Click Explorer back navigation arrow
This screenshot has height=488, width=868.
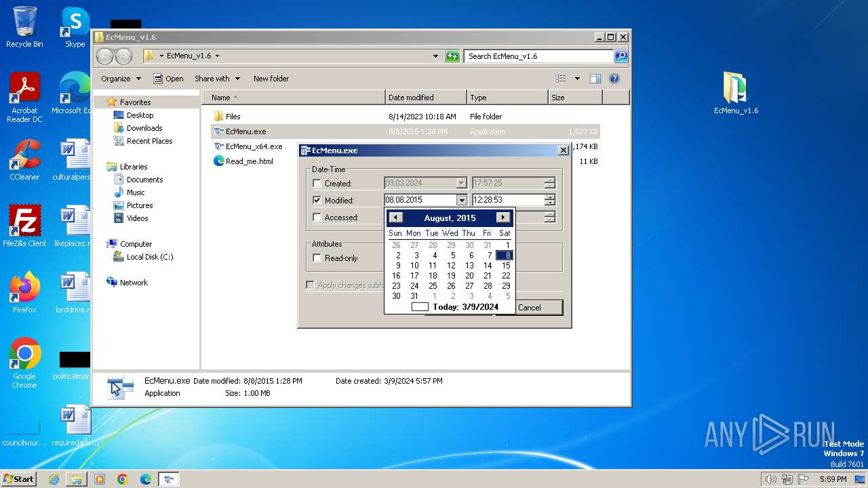[104, 56]
